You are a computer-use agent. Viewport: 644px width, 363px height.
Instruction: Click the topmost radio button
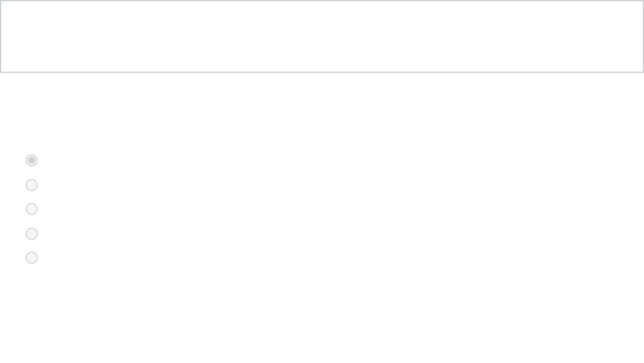(32, 160)
